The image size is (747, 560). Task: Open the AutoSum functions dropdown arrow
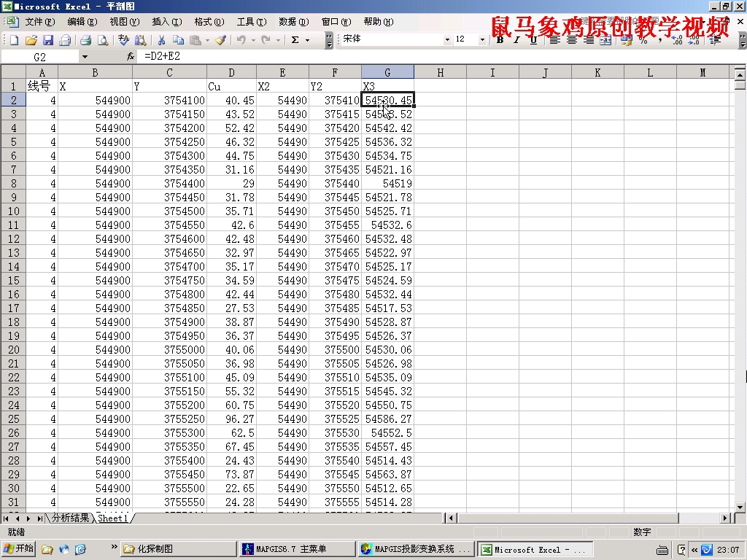(x=307, y=41)
